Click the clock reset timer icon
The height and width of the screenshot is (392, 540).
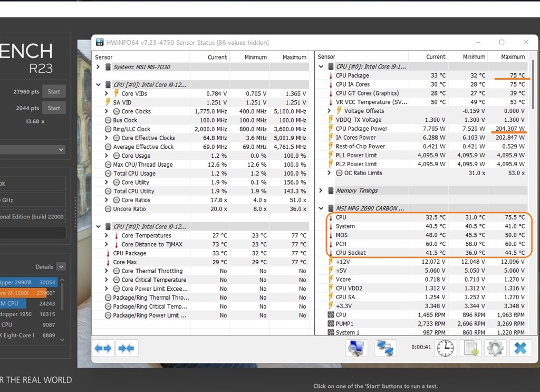point(445,348)
